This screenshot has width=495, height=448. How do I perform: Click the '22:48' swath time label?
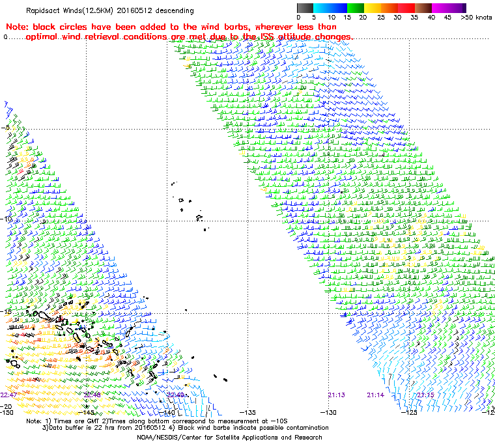[x=92, y=395]
